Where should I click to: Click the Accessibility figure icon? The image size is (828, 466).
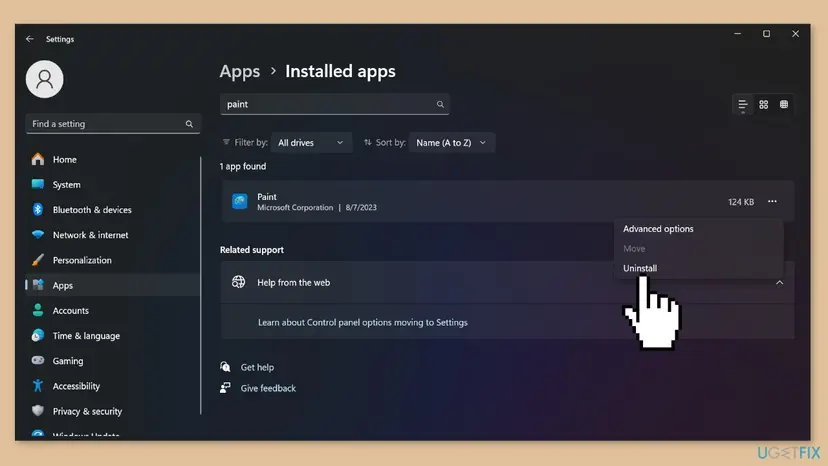37,386
